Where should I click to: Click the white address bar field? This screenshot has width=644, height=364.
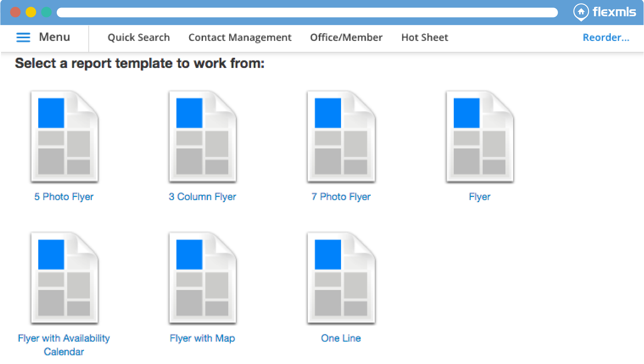[x=307, y=12]
